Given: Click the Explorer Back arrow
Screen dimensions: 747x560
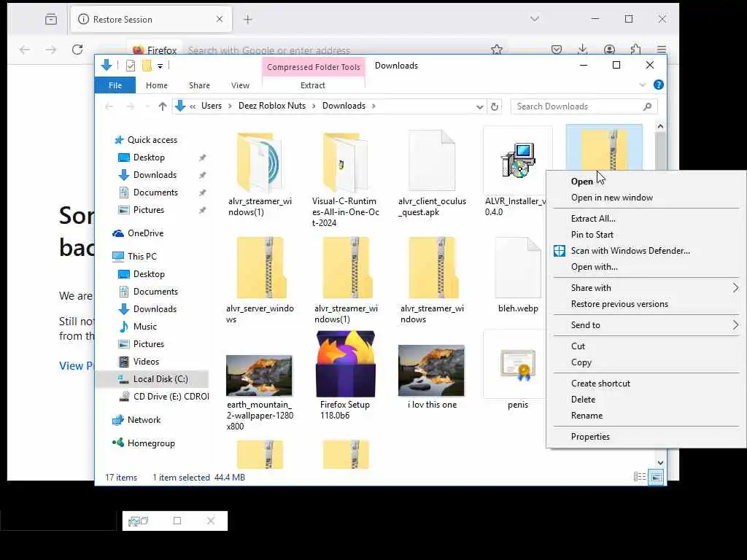Looking at the screenshot, I should 109,106.
